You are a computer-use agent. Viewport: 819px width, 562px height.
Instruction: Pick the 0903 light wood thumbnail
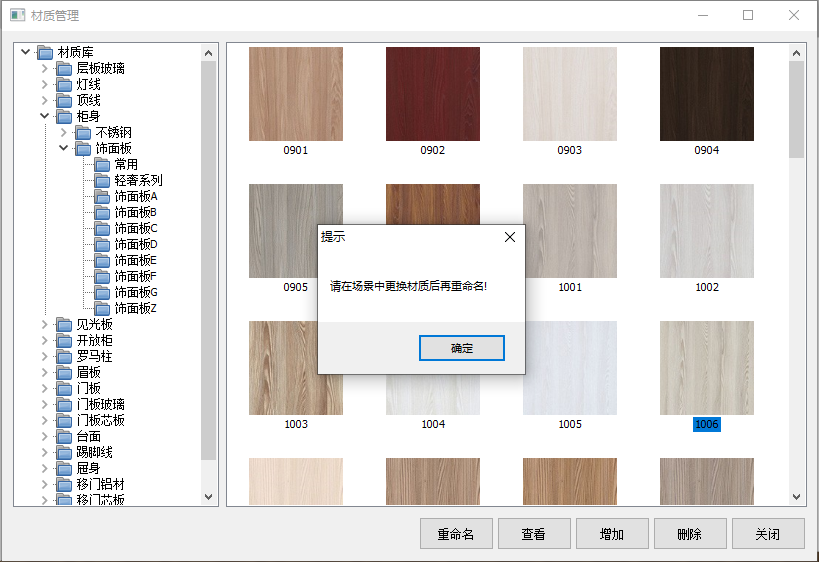(569, 94)
